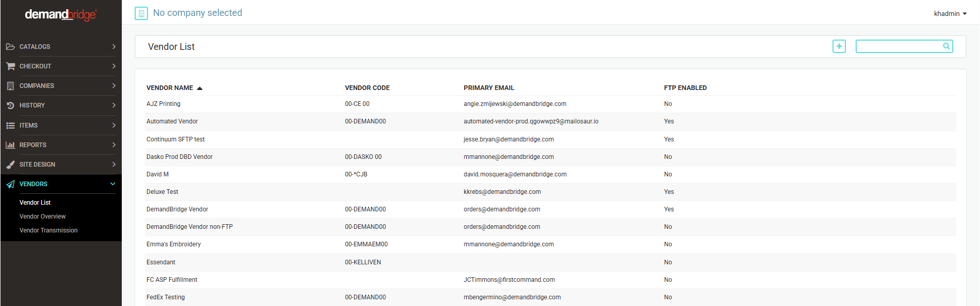This screenshot has height=306, width=980.
Task: Expand the Items menu chevron
Action: point(114,125)
